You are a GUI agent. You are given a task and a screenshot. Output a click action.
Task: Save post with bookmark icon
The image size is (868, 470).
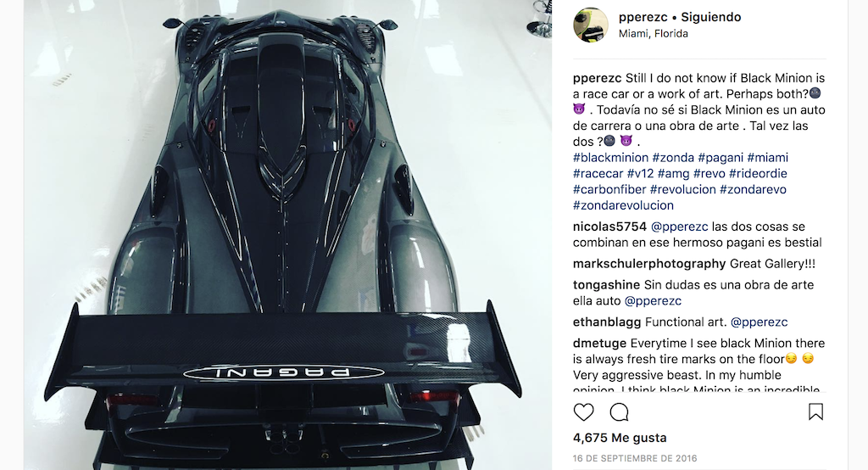pyautogui.click(x=816, y=411)
